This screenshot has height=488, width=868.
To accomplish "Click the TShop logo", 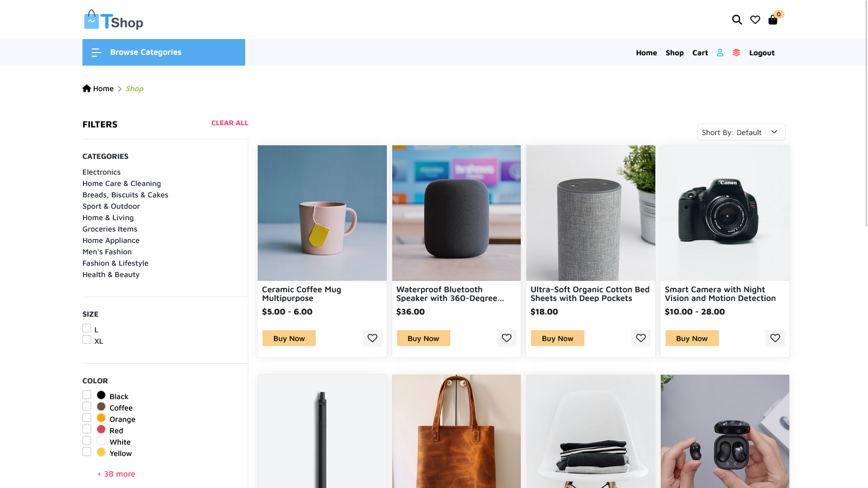I will (114, 20).
